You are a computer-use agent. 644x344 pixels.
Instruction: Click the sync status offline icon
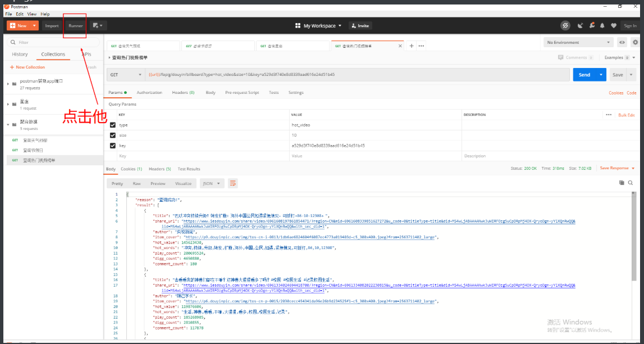click(x=565, y=25)
